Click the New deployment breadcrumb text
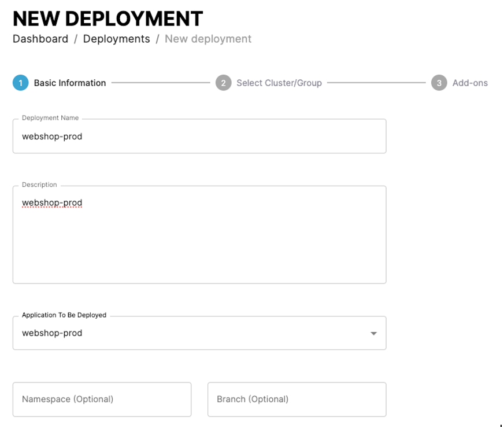 click(208, 39)
